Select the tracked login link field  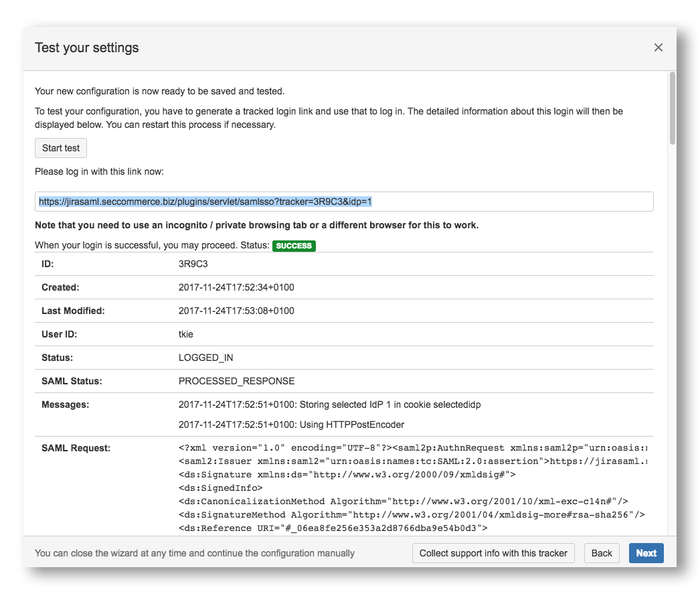point(344,202)
